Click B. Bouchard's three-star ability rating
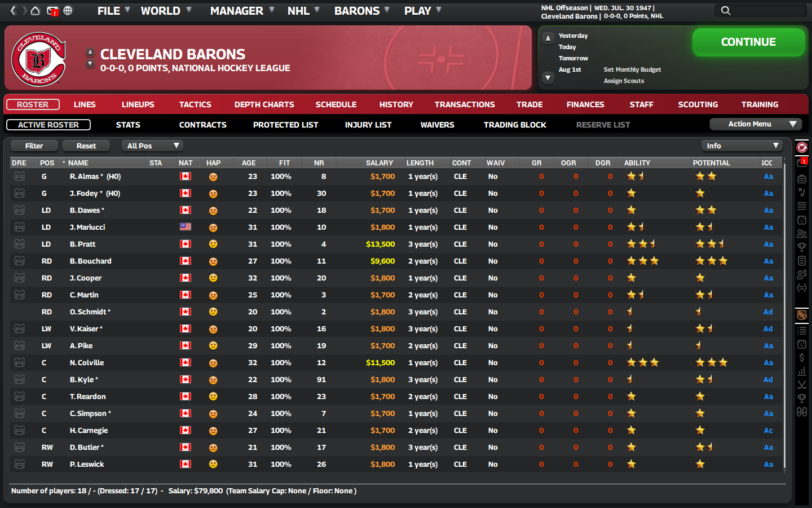 tap(643, 261)
